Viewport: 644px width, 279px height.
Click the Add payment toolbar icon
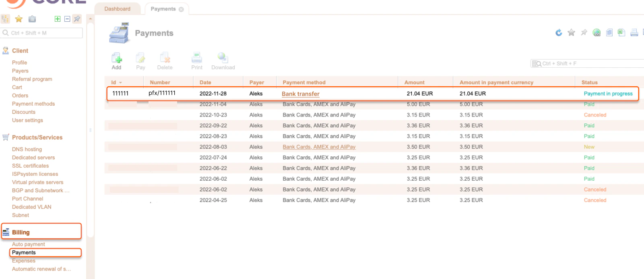(117, 61)
